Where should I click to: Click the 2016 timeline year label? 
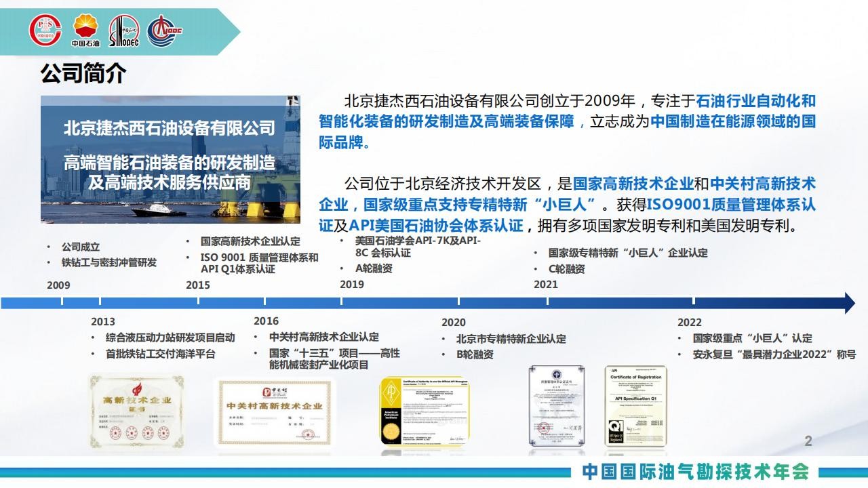click(266, 321)
